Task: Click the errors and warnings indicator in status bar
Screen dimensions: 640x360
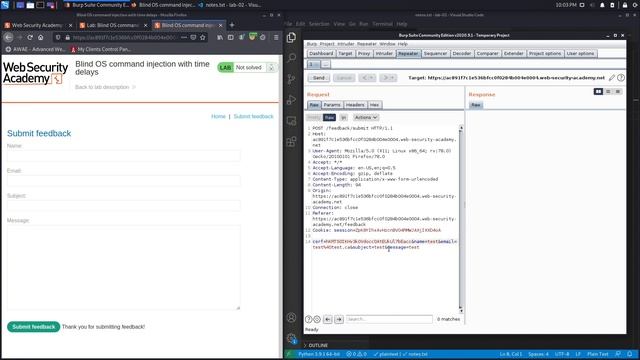Action: click(x=356, y=354)
